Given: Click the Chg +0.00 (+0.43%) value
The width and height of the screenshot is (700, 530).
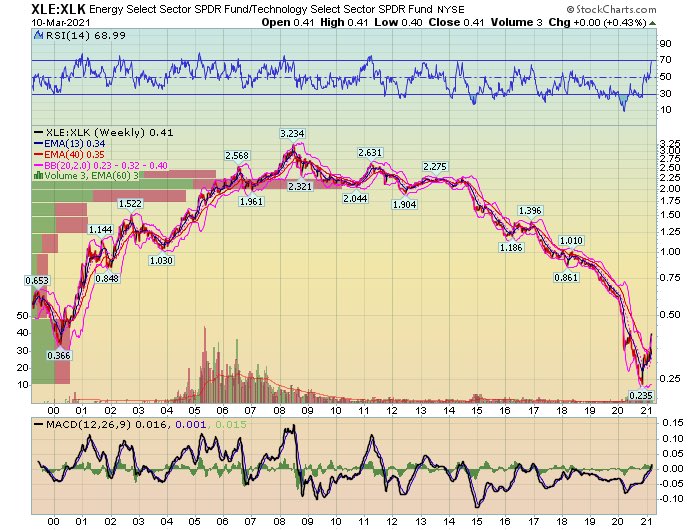Looking at the screenshot, I should coord(597,22).
